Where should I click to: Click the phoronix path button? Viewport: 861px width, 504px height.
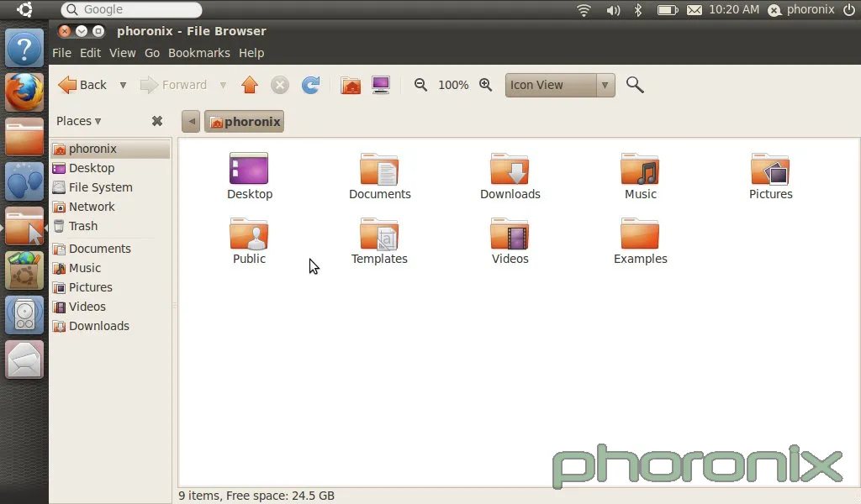click(245, 121)
